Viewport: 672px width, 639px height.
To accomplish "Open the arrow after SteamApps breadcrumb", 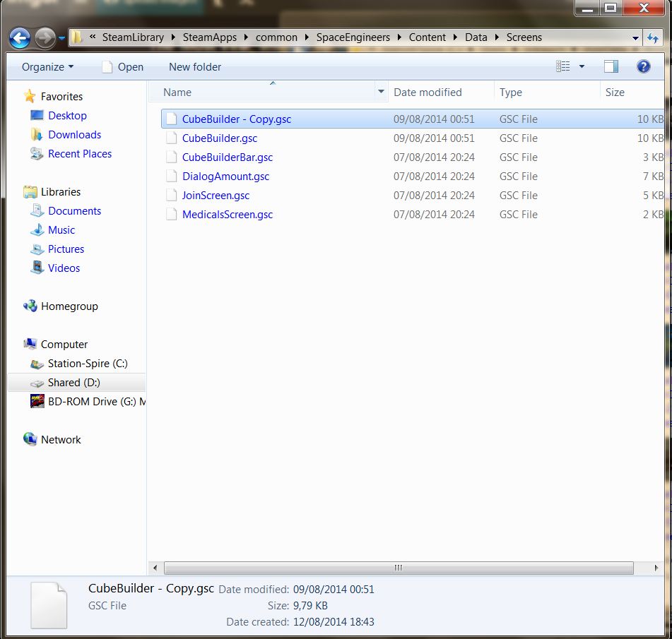I will [x=246, y=37].
